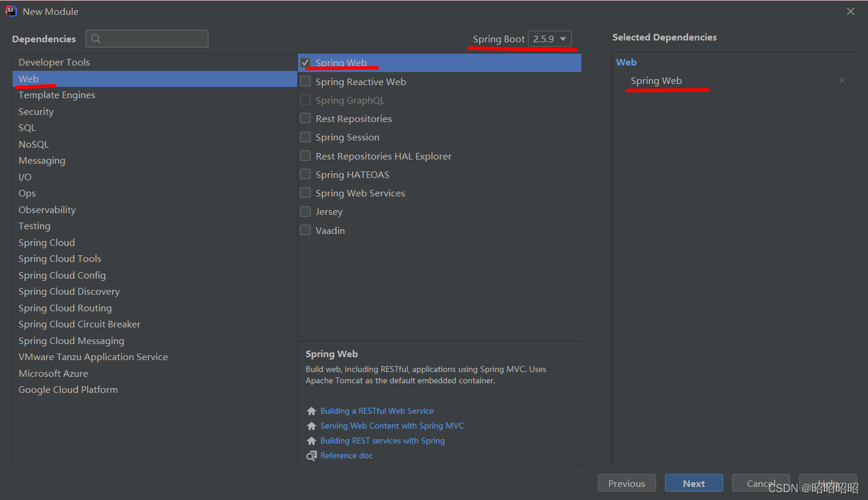Select the Testing category

pos(154,226)
